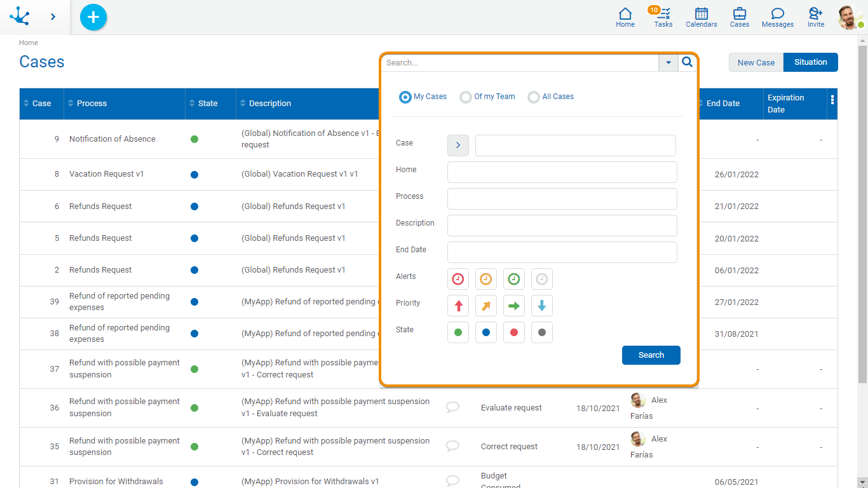The height and width of the screenshot is (488, 868).
Task: Switch to the New Case tab
Action: 756,62
